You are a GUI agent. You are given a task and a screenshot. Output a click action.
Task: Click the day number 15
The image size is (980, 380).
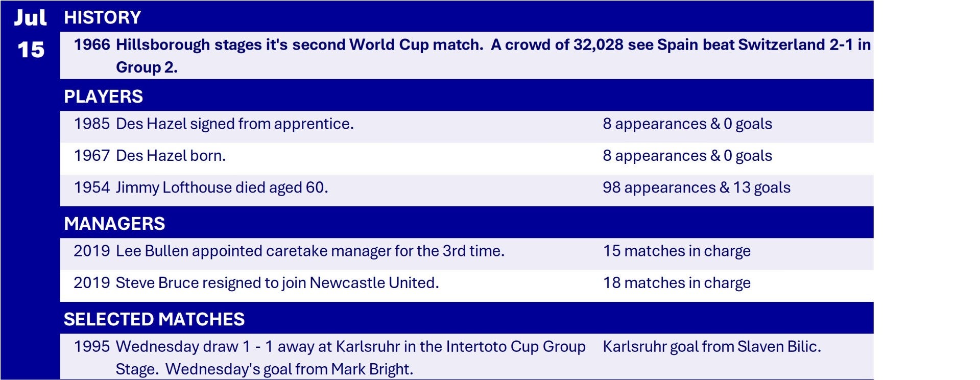(x=31, y=50)
